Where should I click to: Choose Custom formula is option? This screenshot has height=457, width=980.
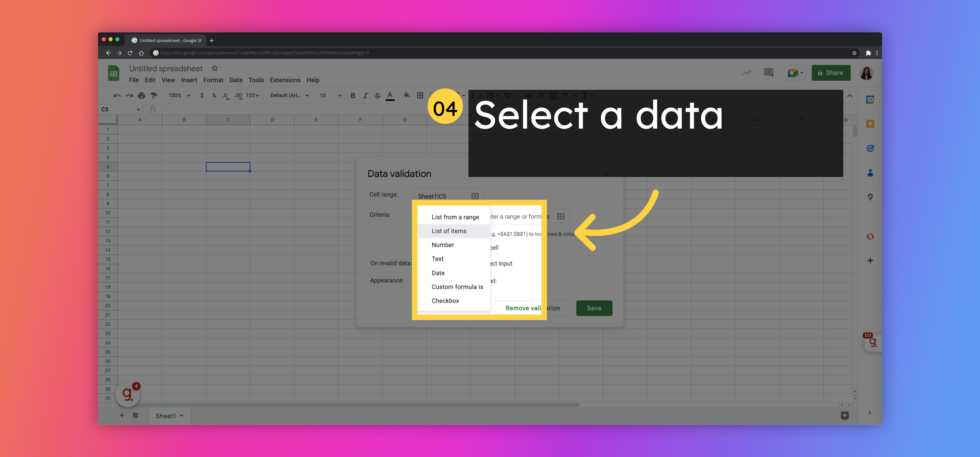pos(454,287)
